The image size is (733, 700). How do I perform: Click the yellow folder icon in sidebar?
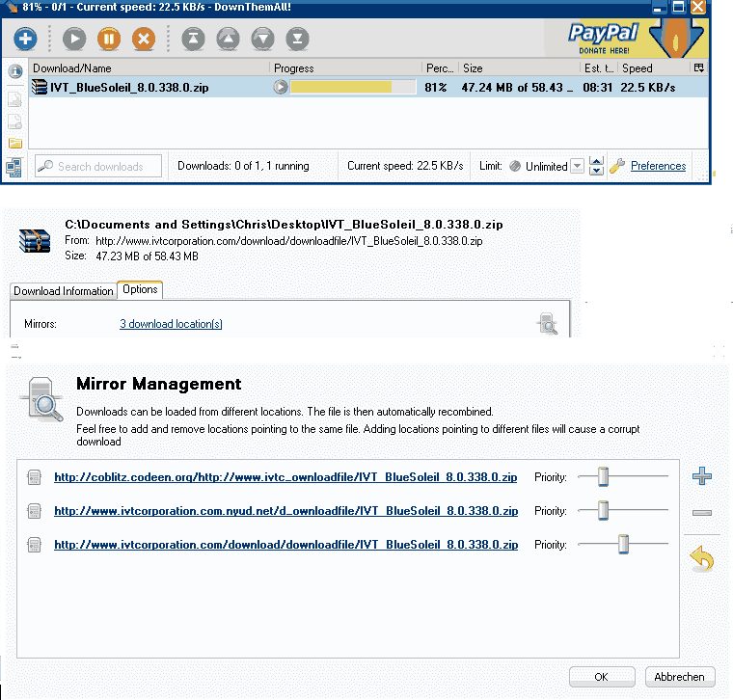pos(15,143)
